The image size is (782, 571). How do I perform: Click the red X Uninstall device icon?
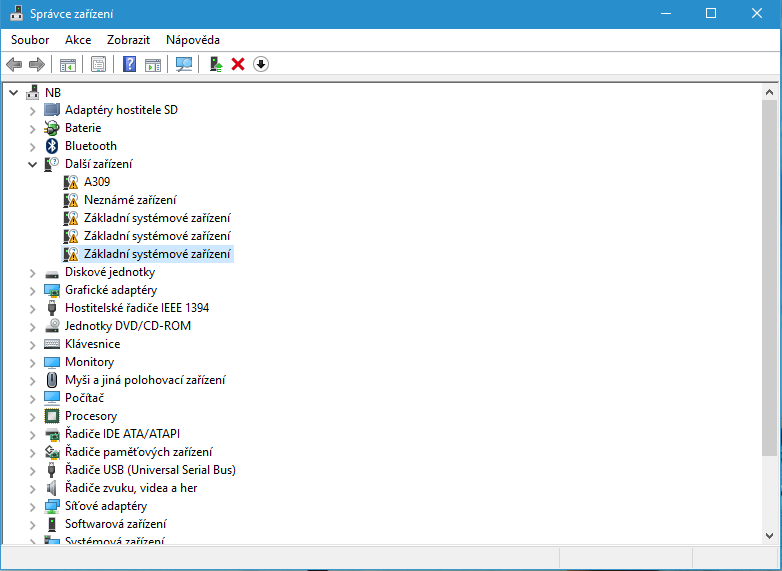pyautogui.click(x=238, y=64)
